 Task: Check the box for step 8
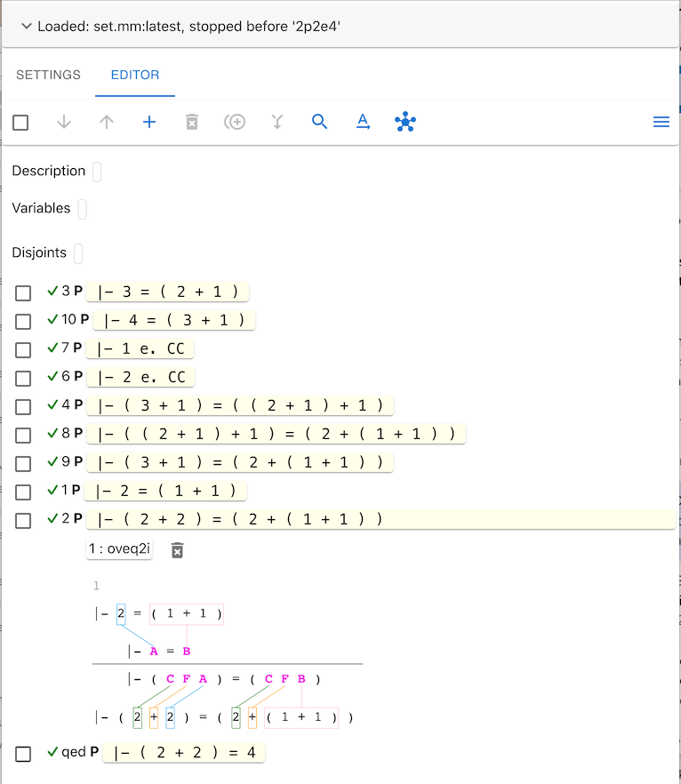(x=23, y=436)
